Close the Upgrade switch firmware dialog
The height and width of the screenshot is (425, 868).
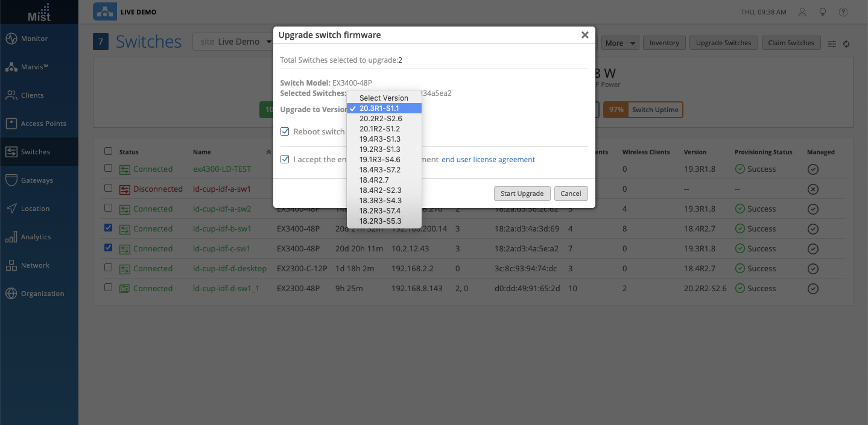coord(584,35)
